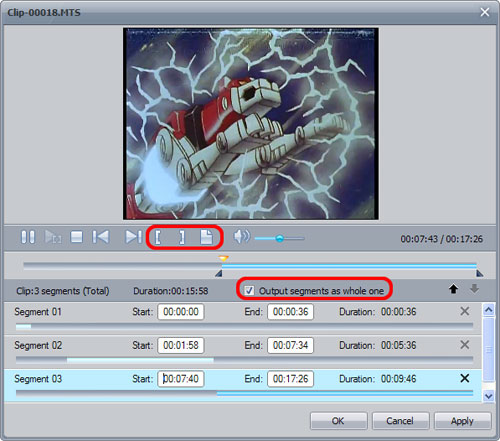Click the orange playhead marker on timeline
The width and height of the screenshot is (500, 441).
[223, 258]
